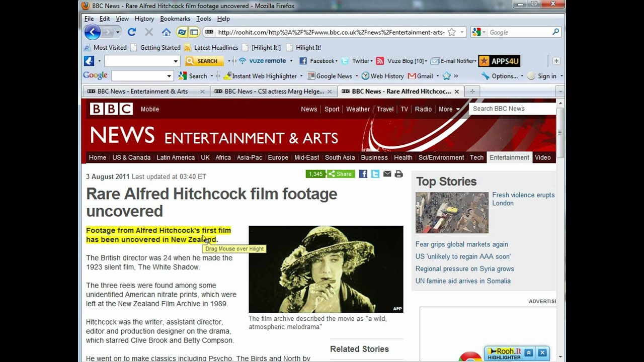Expand the Vuze toolbar search box dropdown
644x362 pixels.
[x=176, y=61]
